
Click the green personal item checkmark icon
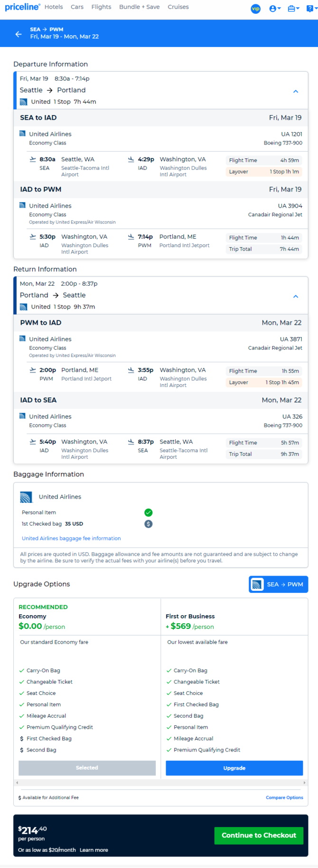pyautogui.click(x=149, y=512)
